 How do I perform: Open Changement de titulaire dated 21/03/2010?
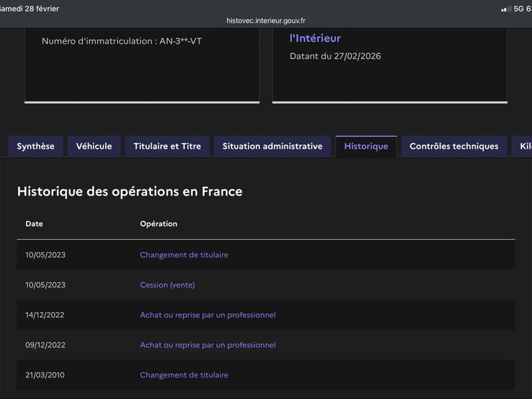point(184,375)
